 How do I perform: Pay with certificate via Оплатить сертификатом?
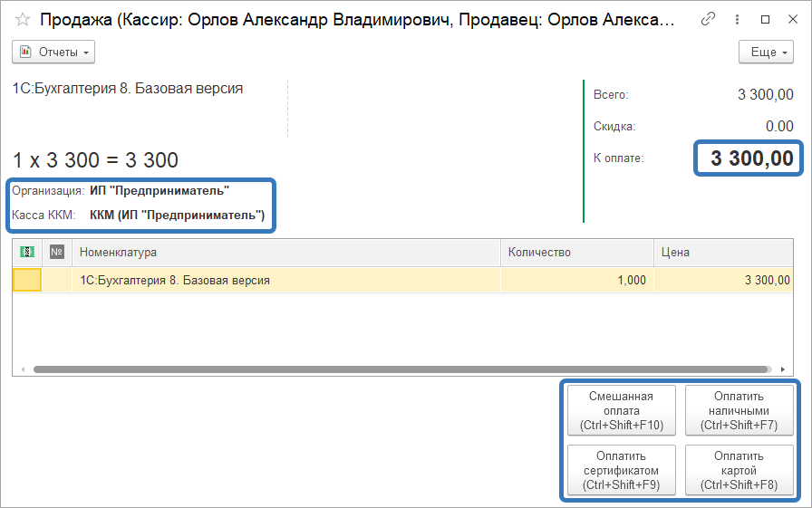622,470
